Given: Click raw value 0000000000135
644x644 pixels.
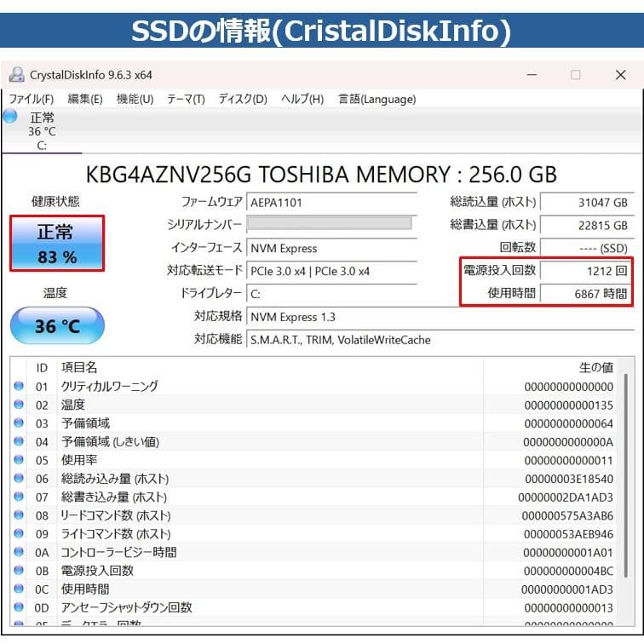Looking at the screenshot, I should tap(568, 405).
